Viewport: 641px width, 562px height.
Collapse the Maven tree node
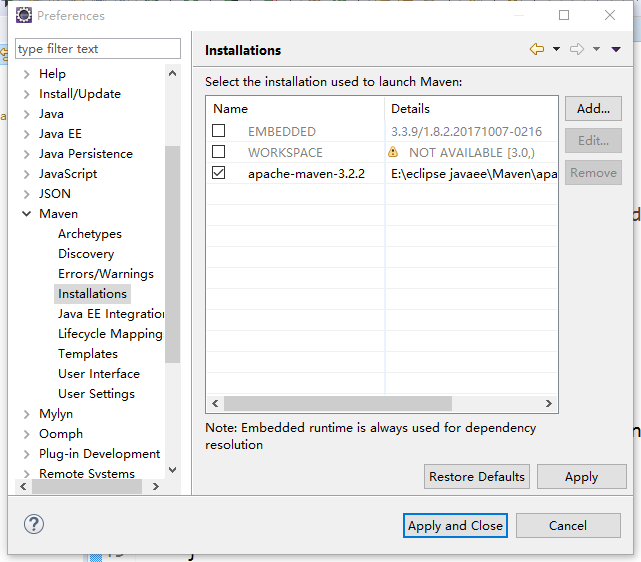26,214
